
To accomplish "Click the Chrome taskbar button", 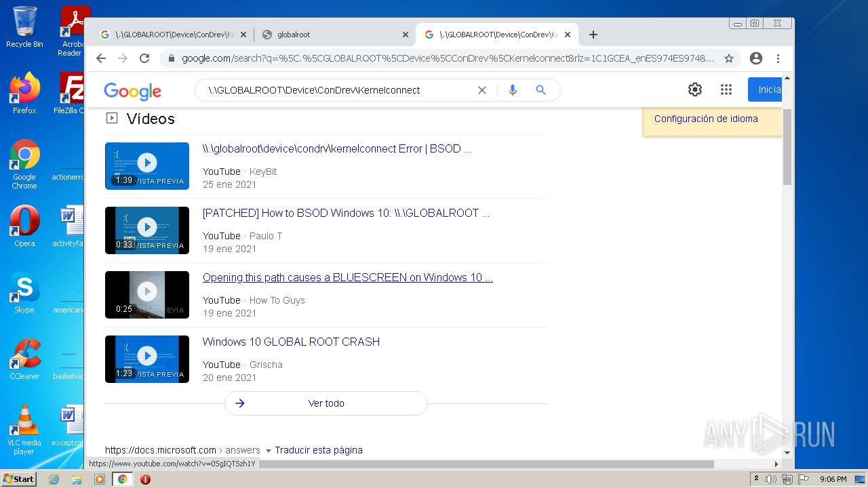I will click(123, 479).
